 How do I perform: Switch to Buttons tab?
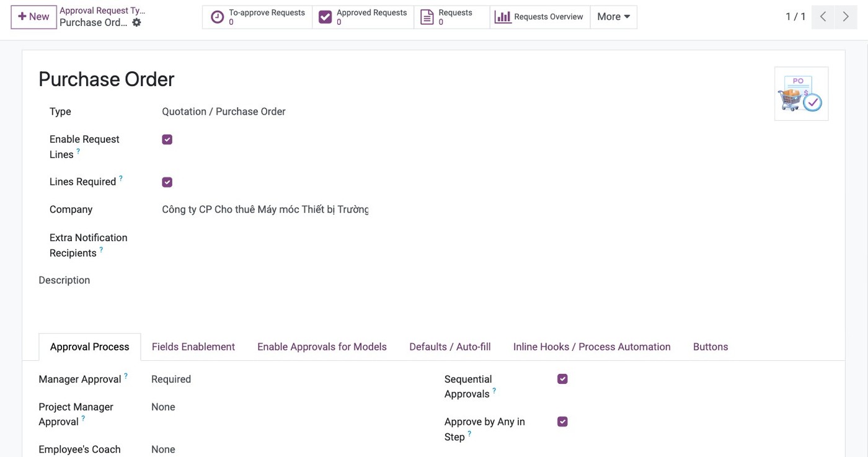(711, 347)
